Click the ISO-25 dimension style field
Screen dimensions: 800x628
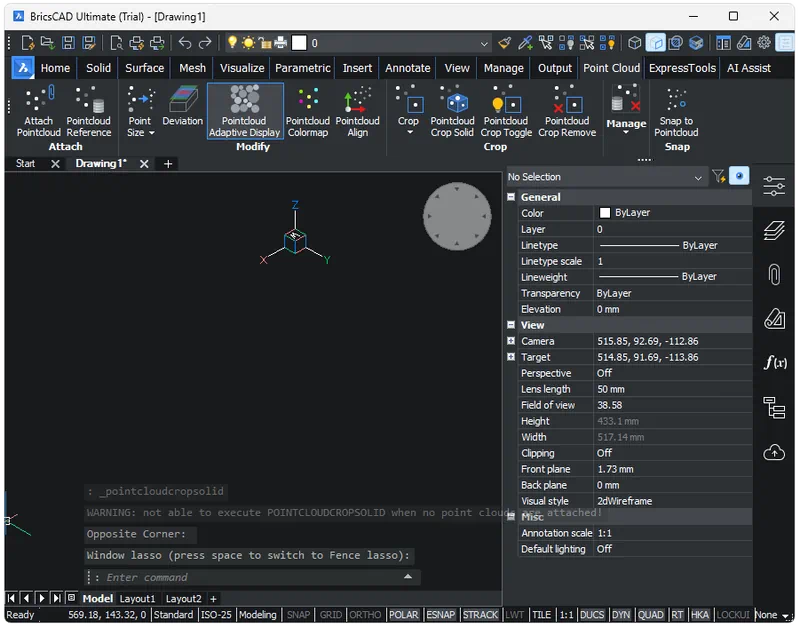tap(216, 615)
